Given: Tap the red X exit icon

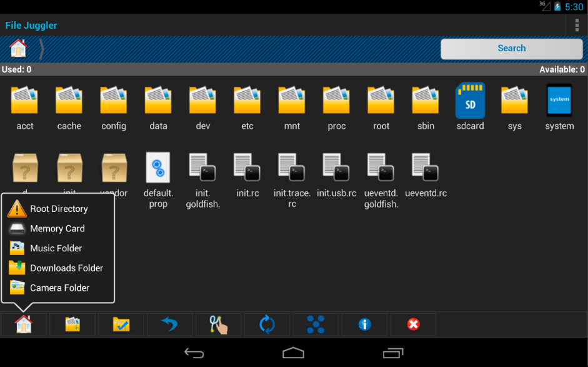Looking at the screenshot, I should coord(413,324).
